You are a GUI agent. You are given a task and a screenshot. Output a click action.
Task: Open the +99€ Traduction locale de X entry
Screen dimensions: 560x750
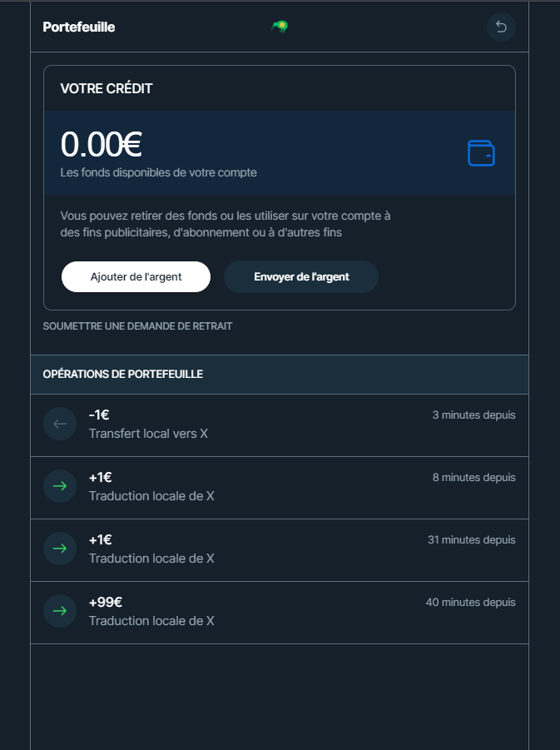(280, 613)
